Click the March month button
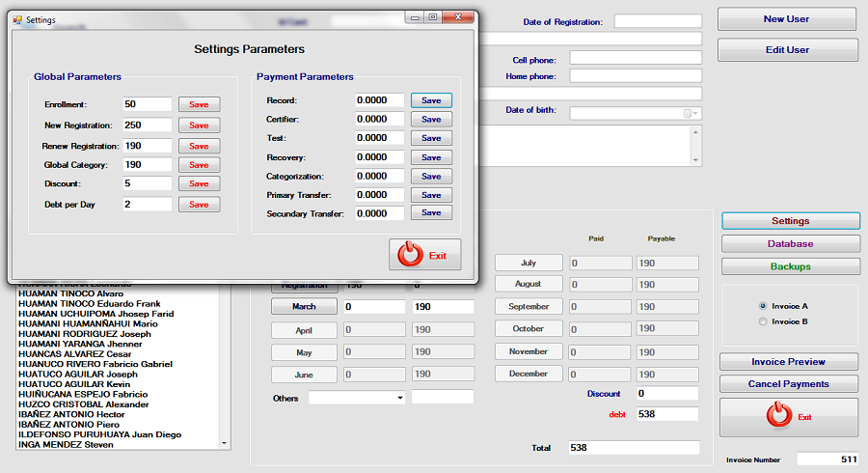Viewport: 868px width, 473px height. coord(304,306)
